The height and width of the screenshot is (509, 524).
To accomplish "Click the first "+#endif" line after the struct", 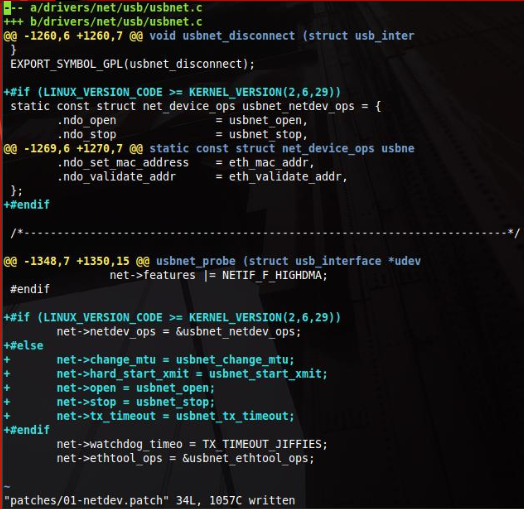I will [26, 205].
